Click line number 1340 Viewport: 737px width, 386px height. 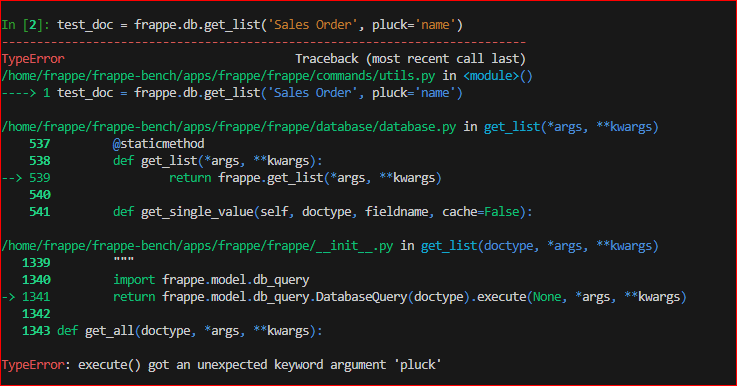point(36,280)
